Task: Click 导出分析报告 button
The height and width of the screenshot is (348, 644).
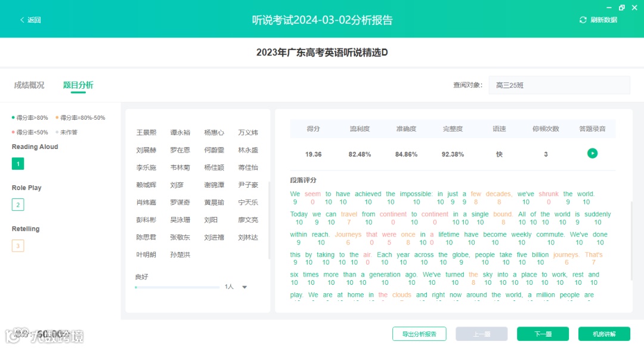Action: pos(419,334)
